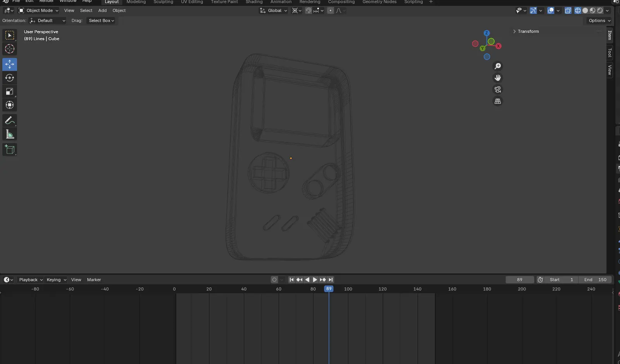Open selectability and visibility eye menu
The height and width of the screenshot is (364, 620).
[x=521, y=10]
